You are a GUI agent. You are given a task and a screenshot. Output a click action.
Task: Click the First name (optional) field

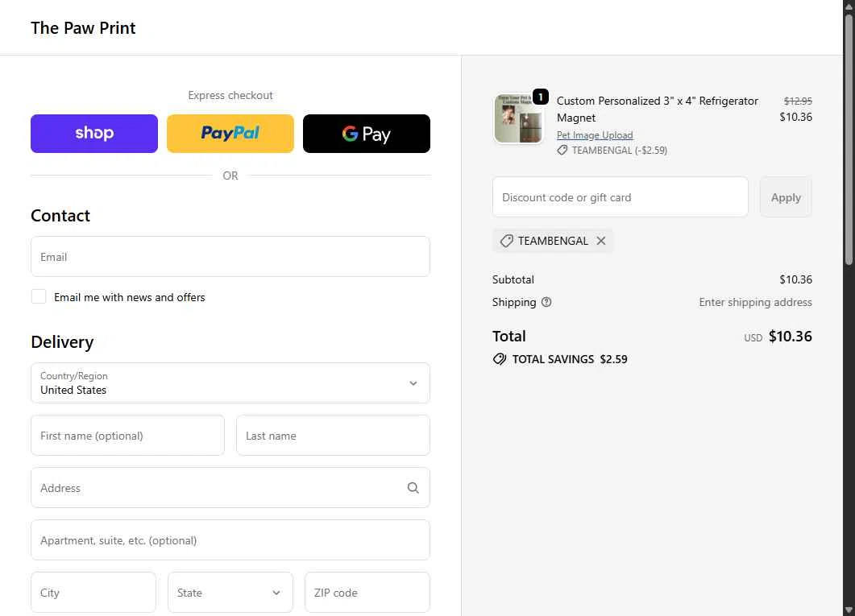tap(127, 435)
